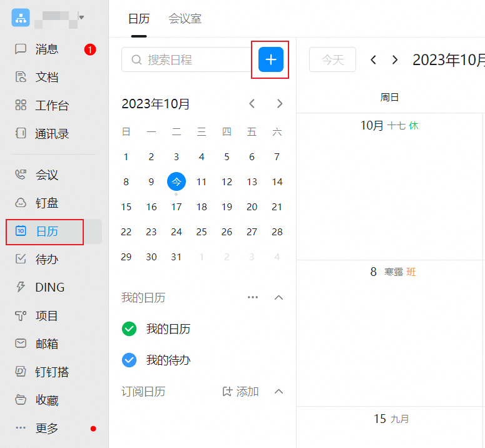Image resolution: width=485 pixels, height=448 pixels.
Task: Switch to the 日历 tab
Action: coord(139,19)
